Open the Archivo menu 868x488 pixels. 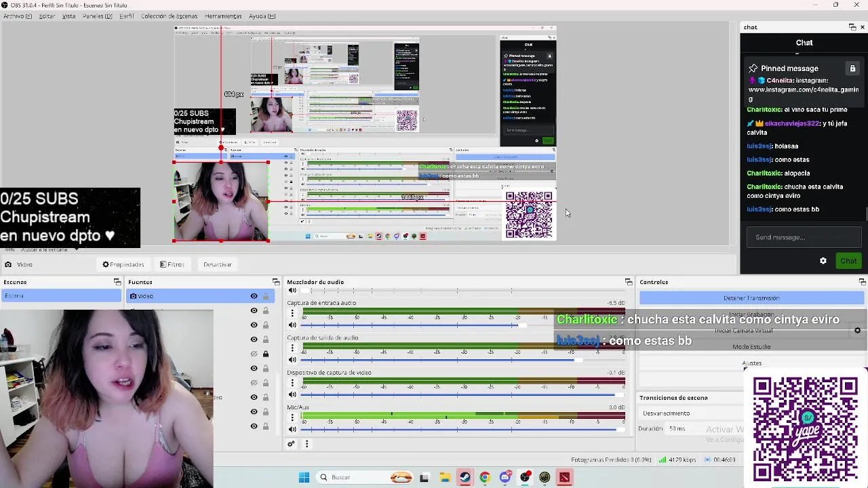coord(18,16)
